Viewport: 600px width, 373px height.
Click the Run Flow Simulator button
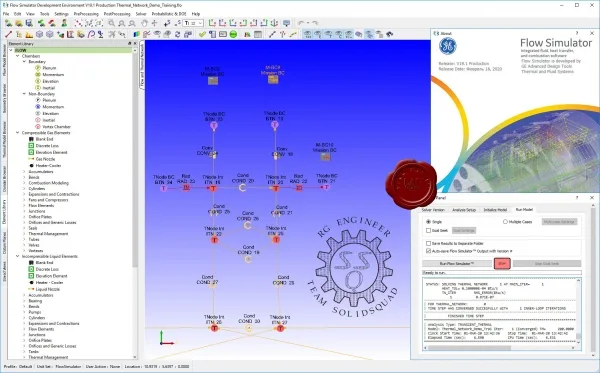[457, 264]
